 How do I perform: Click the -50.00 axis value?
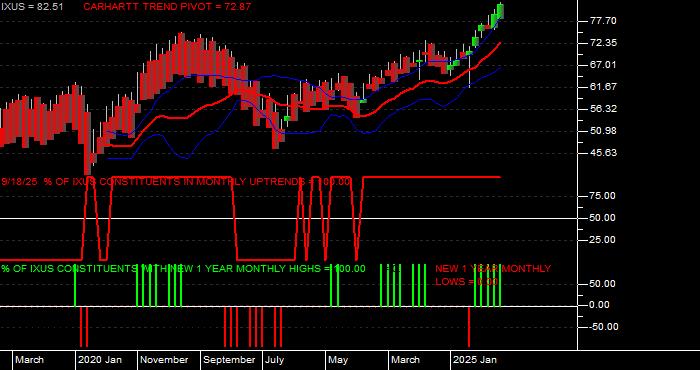604,327
